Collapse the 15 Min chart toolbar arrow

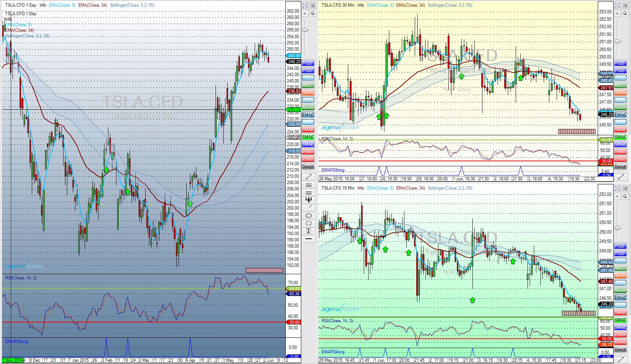coord(617,196)
